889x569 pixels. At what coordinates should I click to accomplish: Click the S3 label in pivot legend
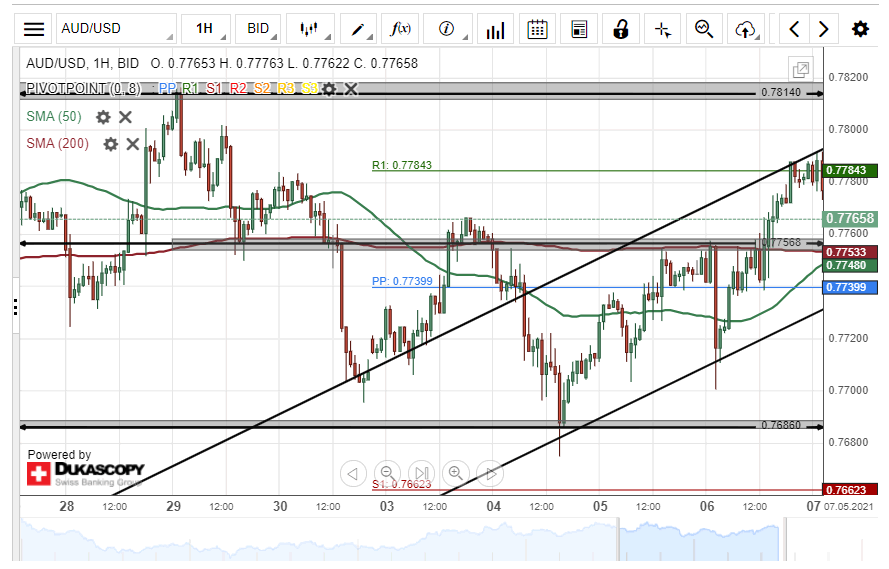[310, 89]
